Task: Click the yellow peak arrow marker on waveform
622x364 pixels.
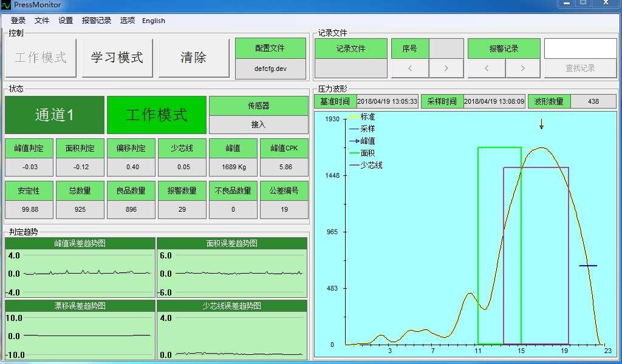Action: (541, 124)
